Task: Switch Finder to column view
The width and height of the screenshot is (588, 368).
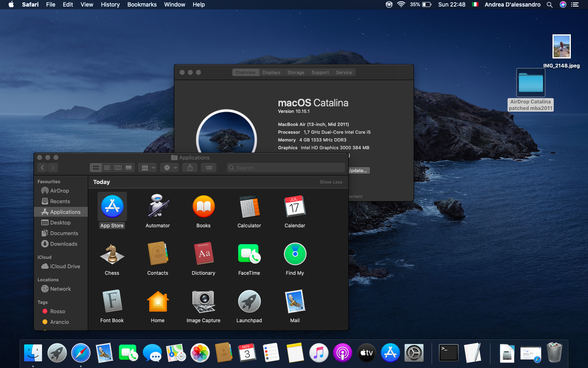Action: 118,168
